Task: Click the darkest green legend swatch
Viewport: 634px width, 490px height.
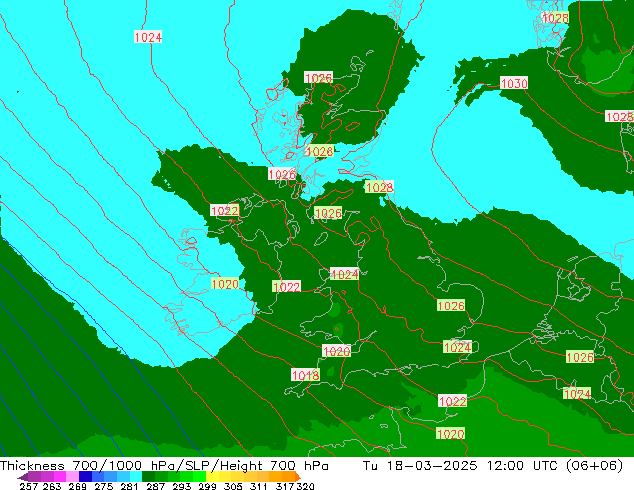Action: pyautogui.click(x=148, y=476)
